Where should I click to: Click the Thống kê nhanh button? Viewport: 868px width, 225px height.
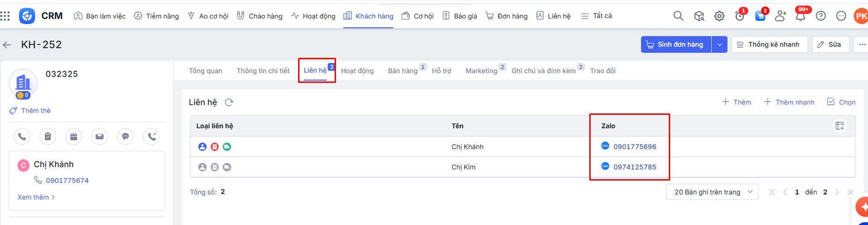pyautogui.click(x=769, y=45)
